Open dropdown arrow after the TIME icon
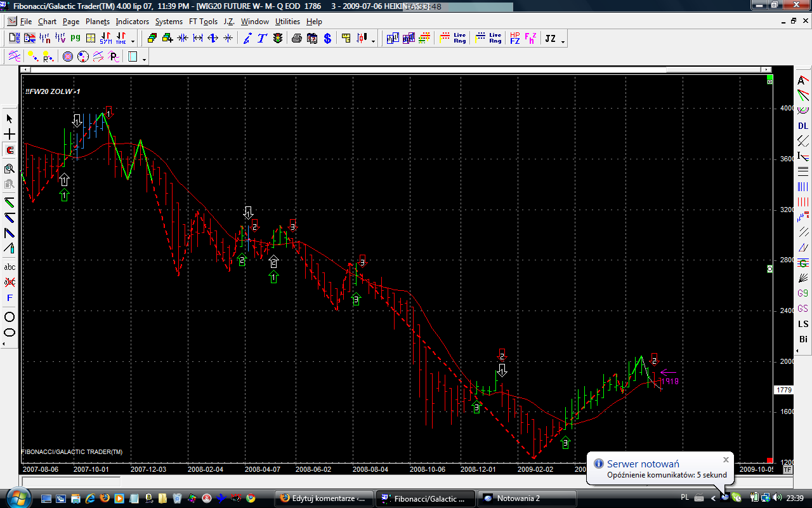The image size is (812, 508). (x=133, y=41)
